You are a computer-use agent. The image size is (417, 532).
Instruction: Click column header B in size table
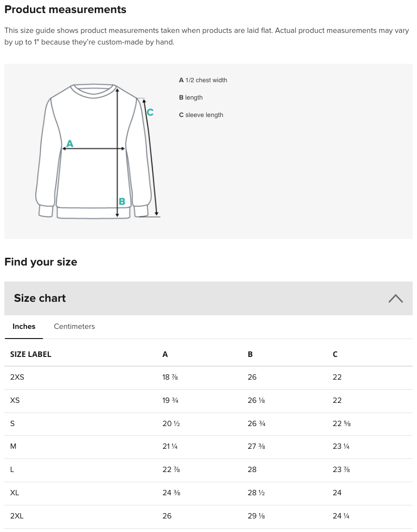[250, 354]
